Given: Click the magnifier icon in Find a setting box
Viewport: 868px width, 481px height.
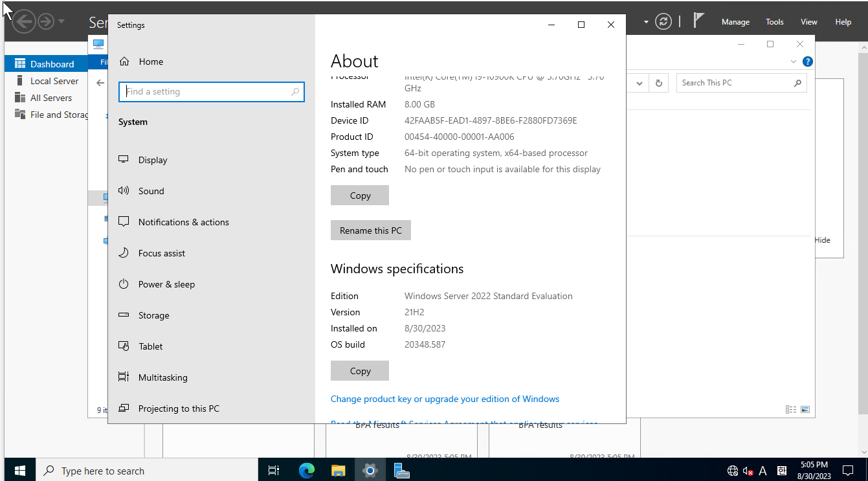Looking at the screenshot, I should (x=295, y=92).
